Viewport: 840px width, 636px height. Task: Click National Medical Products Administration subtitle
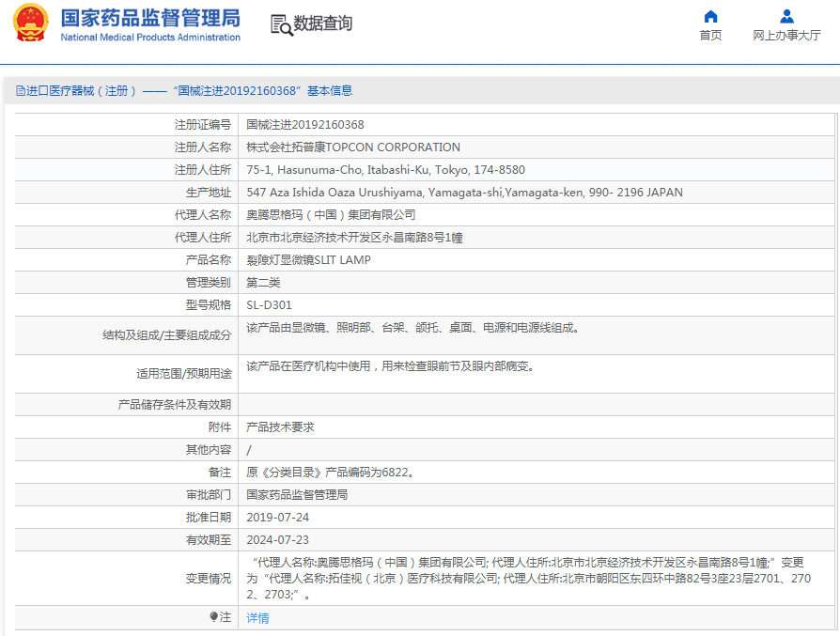click(150, 38)
